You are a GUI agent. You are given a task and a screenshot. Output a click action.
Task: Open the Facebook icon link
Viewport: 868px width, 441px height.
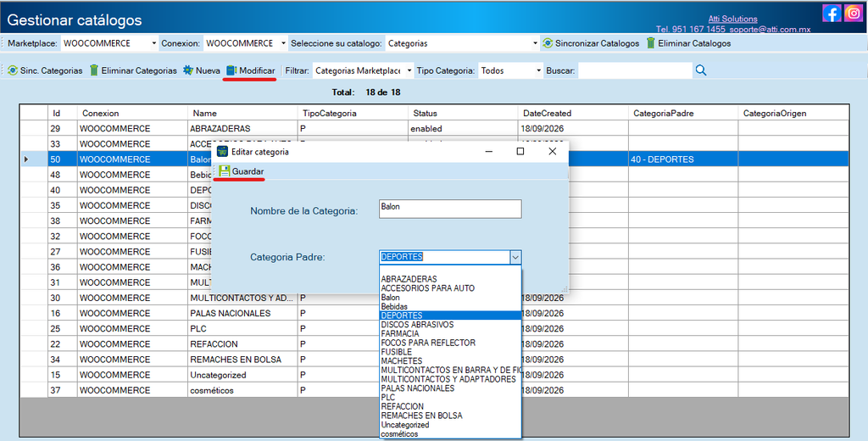tap(832, 13)
